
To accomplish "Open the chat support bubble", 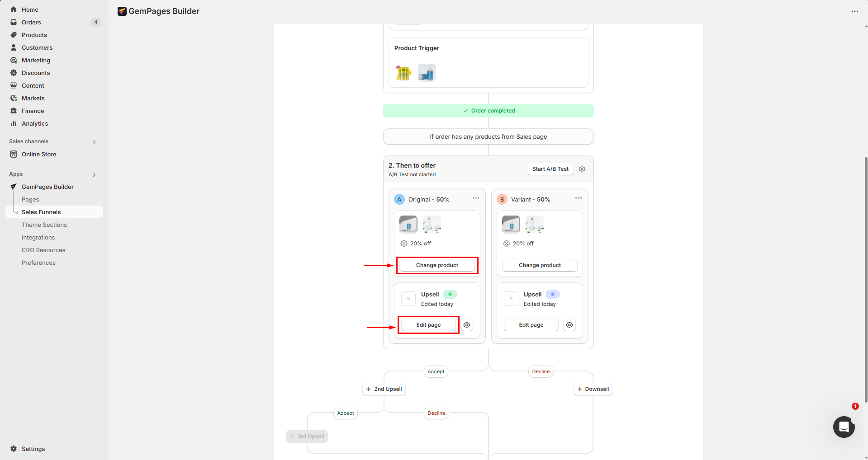I will point(844,427).
